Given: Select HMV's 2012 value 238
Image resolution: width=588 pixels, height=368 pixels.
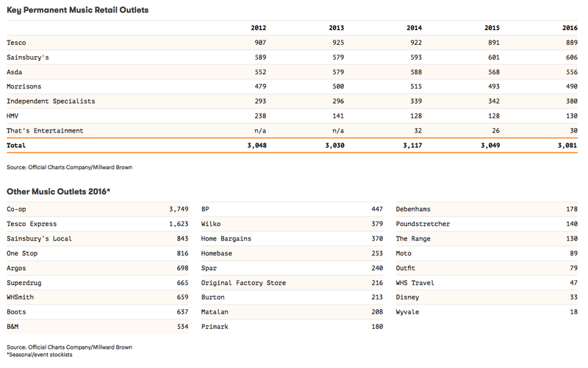Looking at the screenshot, I should coord(260,116).
